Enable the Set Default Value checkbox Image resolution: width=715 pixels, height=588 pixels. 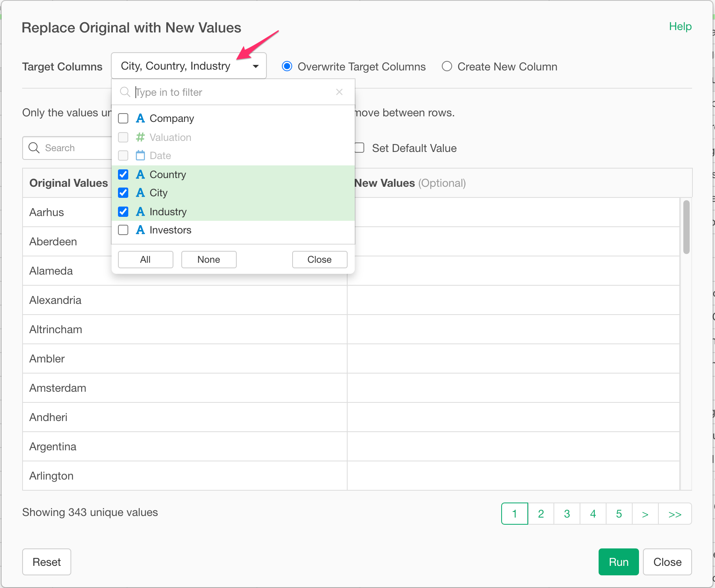tap(359, 148)
